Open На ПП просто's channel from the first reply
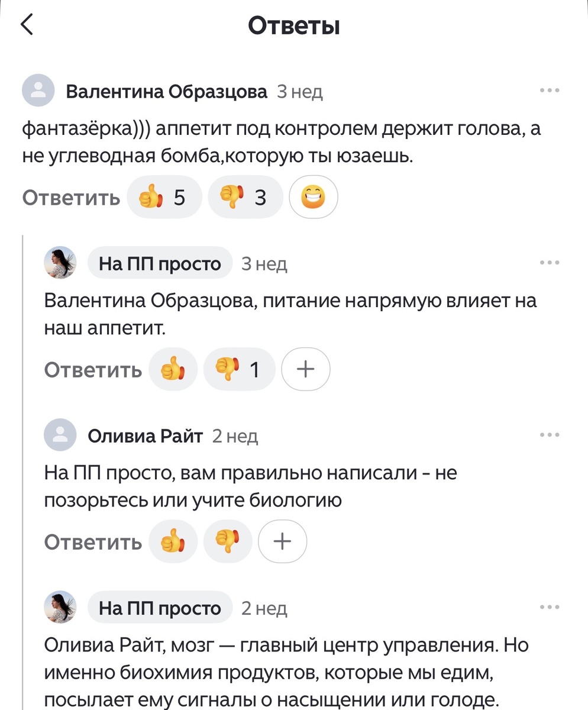The image size is (588, 710). pos(160,263)
